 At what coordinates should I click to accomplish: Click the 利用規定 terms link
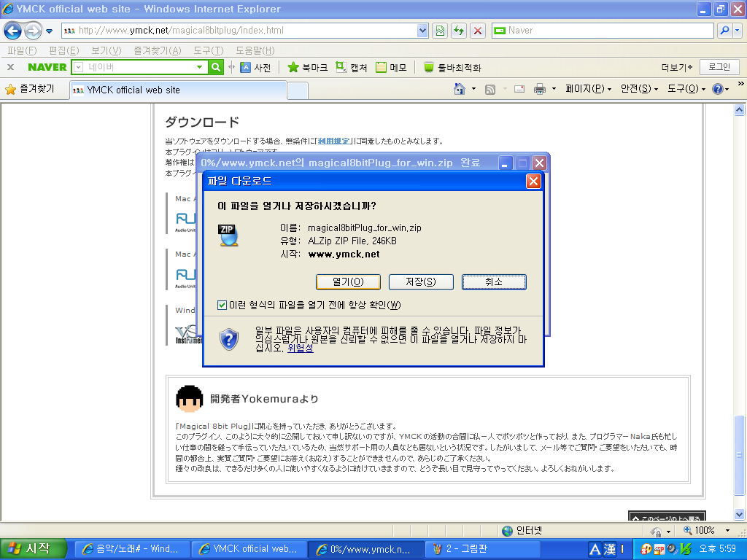(333, 141)
